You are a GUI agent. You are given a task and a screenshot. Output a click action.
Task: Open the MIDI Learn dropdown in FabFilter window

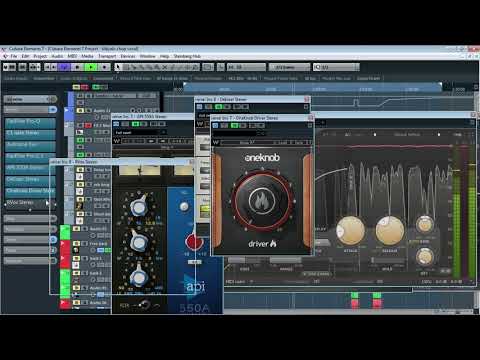tap(239, 282)
